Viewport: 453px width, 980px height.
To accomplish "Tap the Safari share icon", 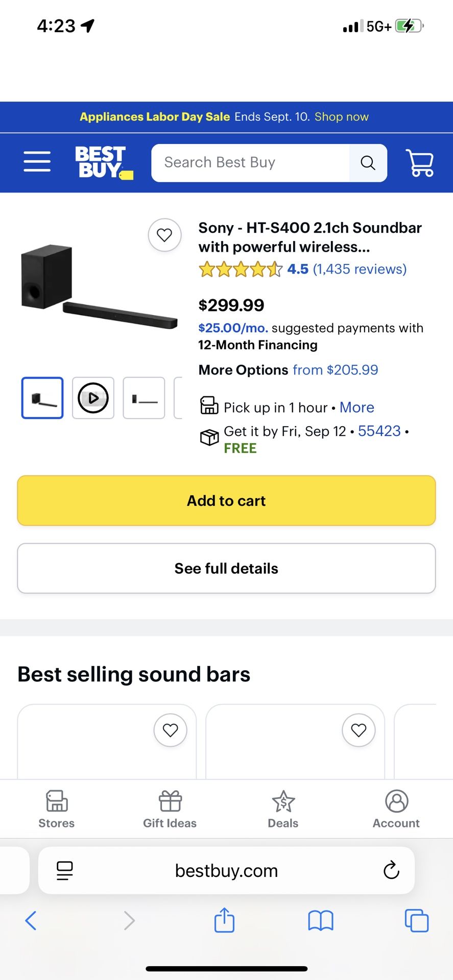I will click(224, 920).
